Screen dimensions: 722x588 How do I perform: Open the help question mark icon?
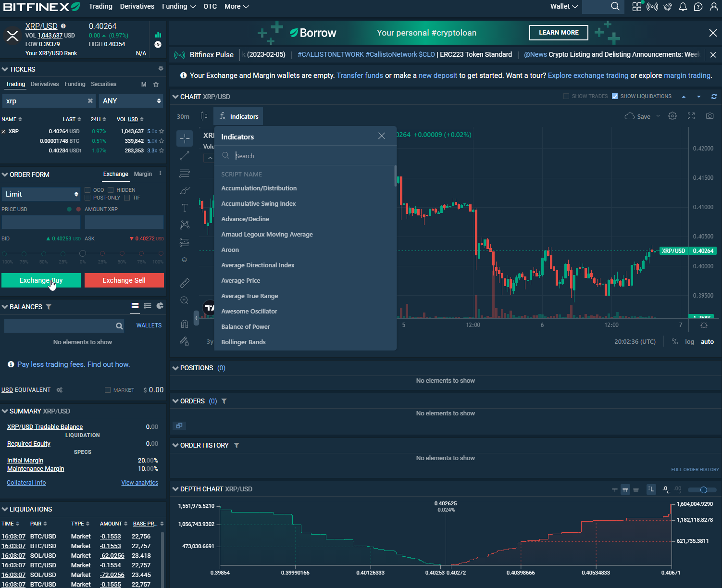[698, 6]
